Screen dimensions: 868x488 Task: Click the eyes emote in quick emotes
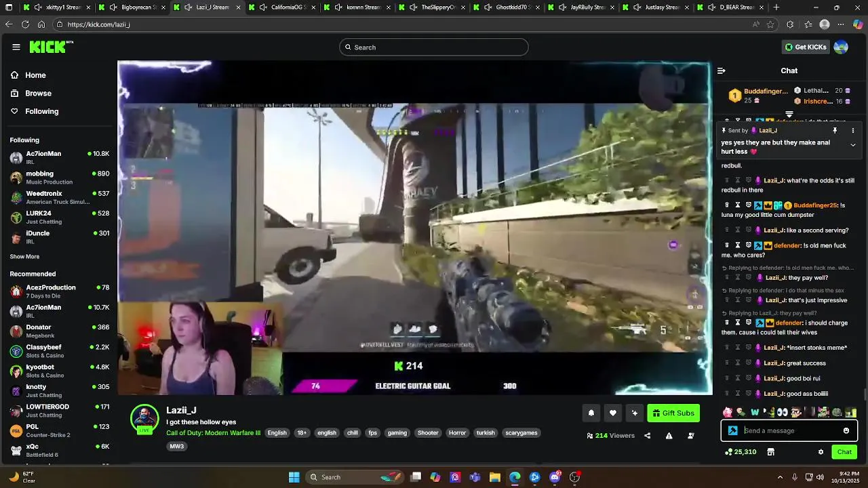click(x=782, y=412)
